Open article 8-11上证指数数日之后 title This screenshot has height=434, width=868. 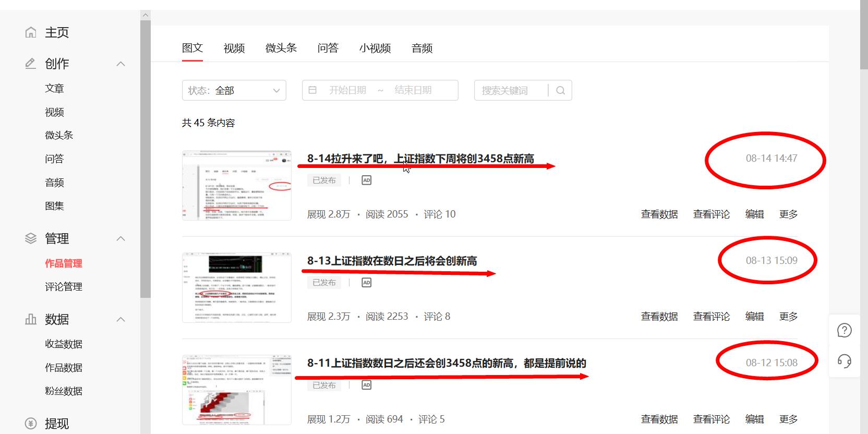point(447,363)
